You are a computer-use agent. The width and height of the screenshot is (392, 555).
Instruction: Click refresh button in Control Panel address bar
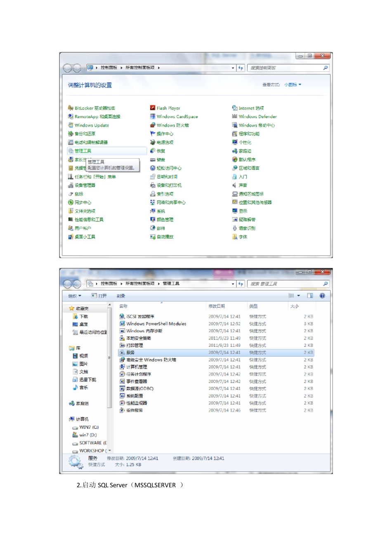241,68
